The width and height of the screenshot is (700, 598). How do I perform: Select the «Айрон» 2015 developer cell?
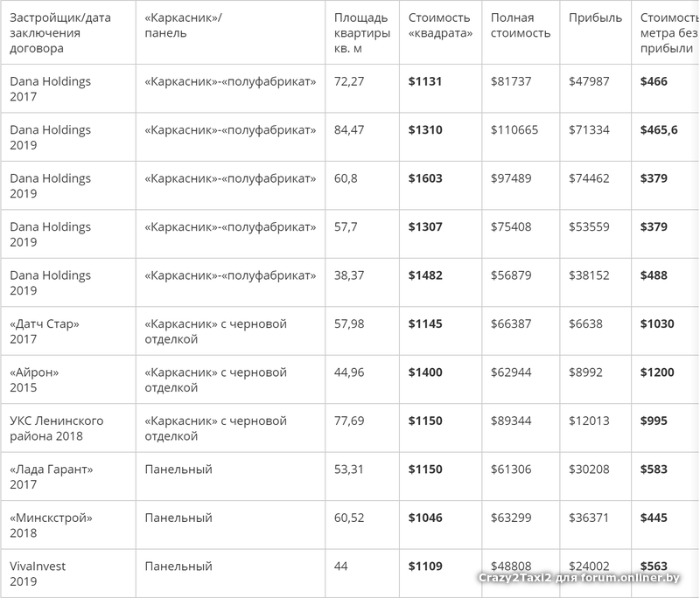coord(34,379)
